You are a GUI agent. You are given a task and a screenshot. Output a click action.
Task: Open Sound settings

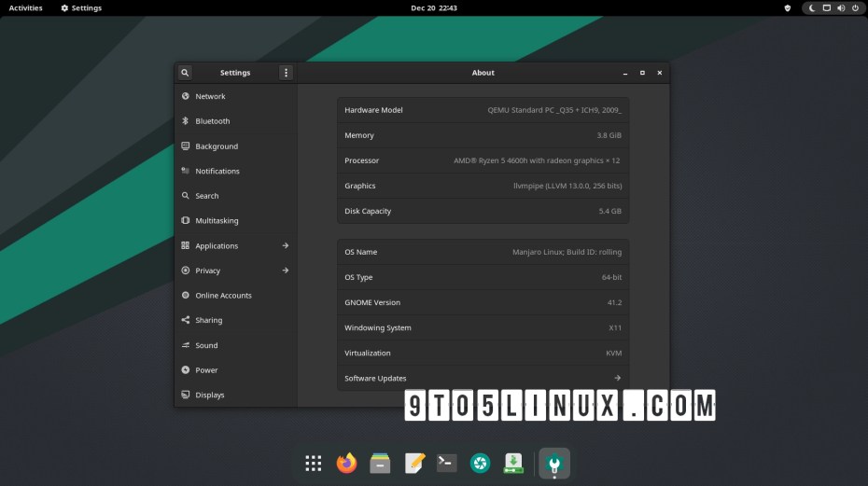pyautogui.click(x=236, y=345)
